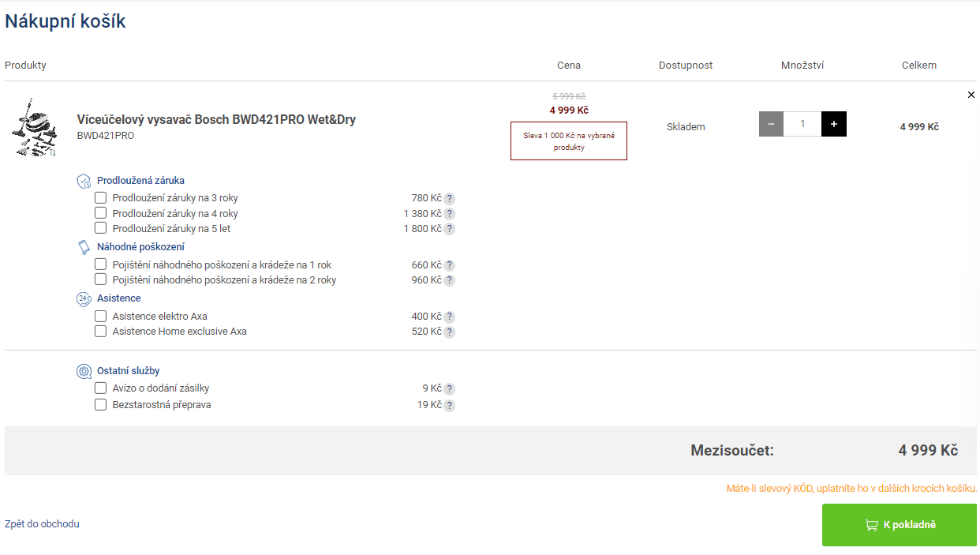Screen dimensions: 980x555
Task: Open the Bosch BWD421PRO product title link
Action: tap(216, 120)
